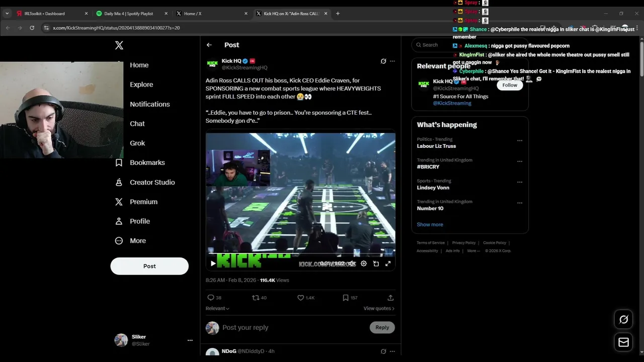
Task: Open the Lindsey Vonn trend
Action: click(x=433, y=188)
